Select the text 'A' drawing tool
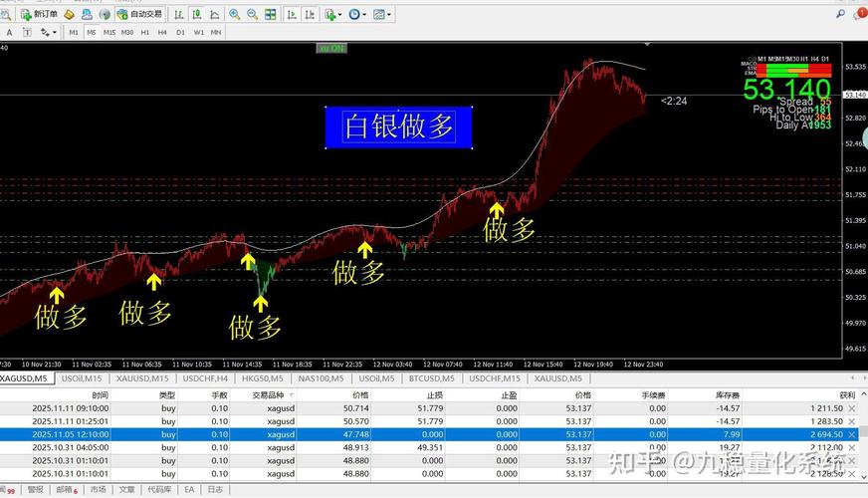868x498 pixels. coord(9,33)
